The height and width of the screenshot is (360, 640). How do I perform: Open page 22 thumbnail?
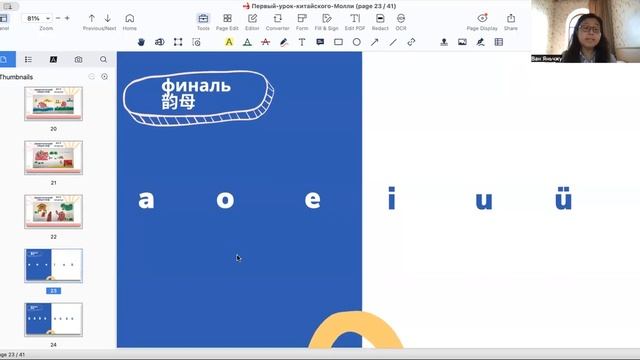click(x=53, y=211)
